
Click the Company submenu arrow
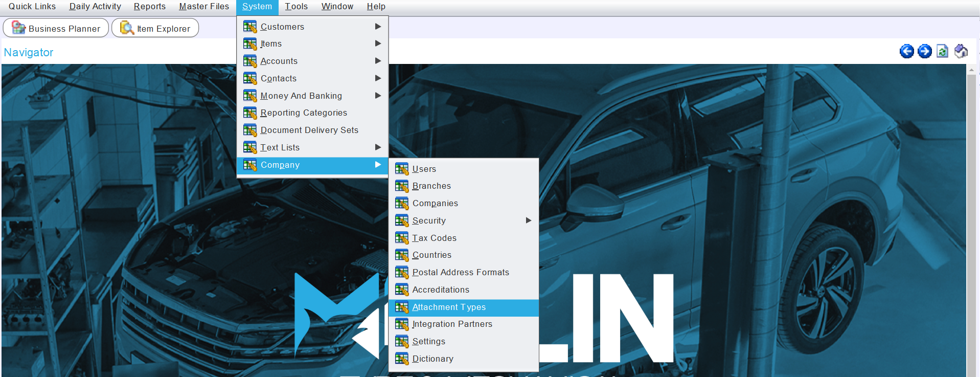coord(378,165)
